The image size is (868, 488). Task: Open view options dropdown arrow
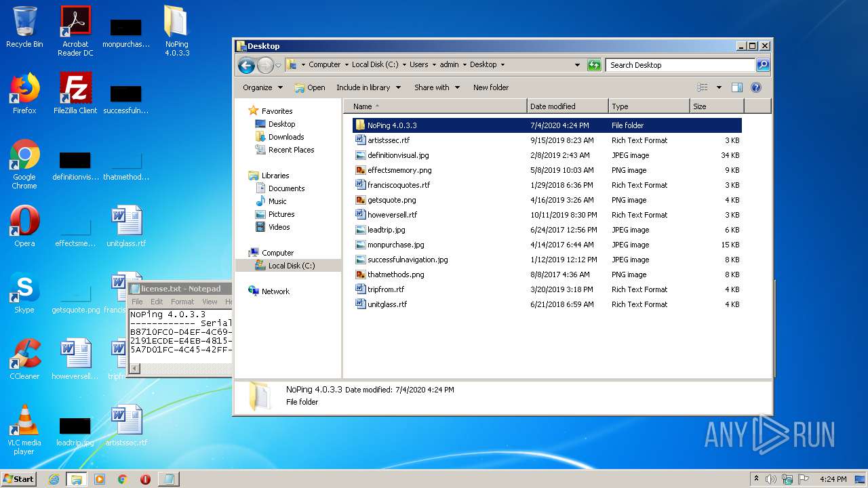719,87
